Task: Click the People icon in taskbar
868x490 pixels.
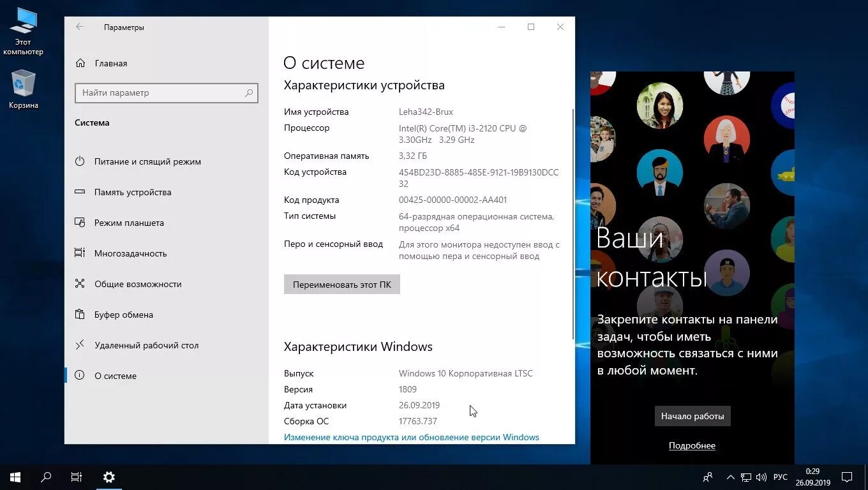Action: click(x=708, y=477)
